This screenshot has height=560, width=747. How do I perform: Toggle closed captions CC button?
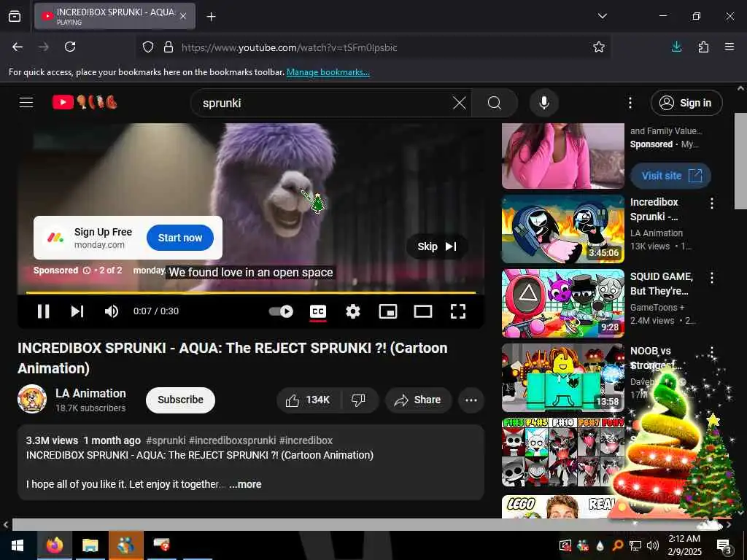pyautogui.click(x=318, y=311)
